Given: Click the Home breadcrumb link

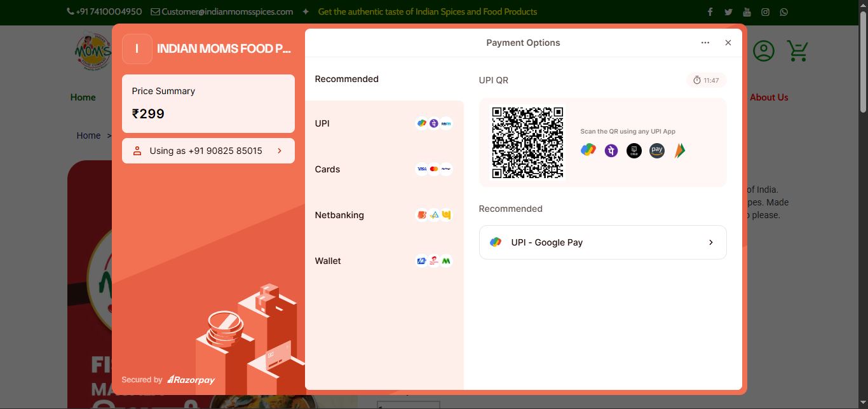Looking at the screenshot, I should click(x=88, y=135).
